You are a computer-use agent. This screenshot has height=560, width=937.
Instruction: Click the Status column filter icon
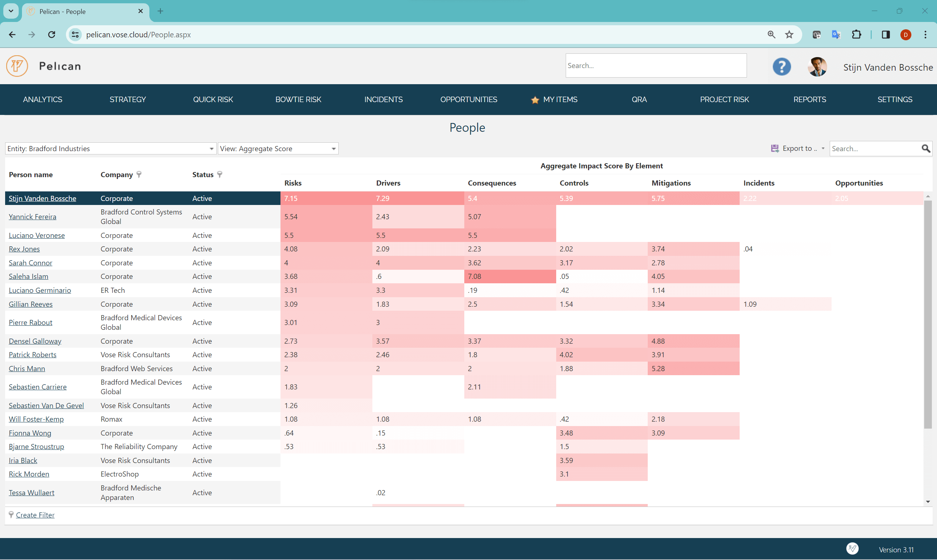[x=220, y=174]
